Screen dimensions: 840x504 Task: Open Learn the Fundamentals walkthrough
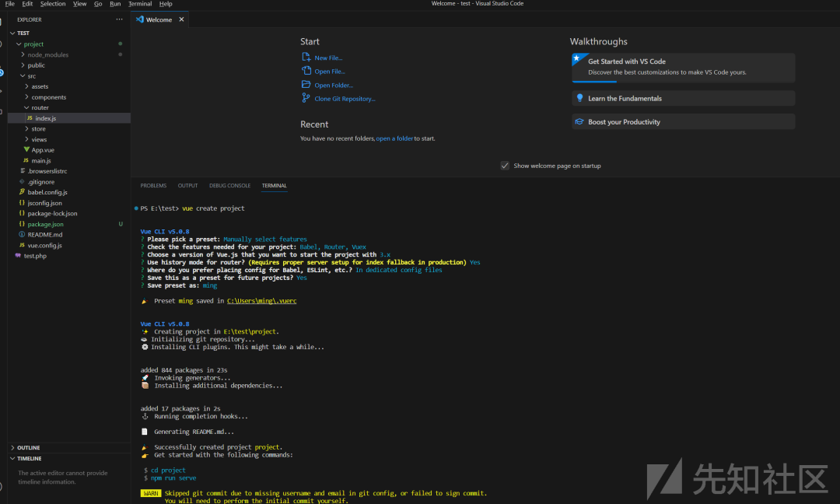click(684, 98)
